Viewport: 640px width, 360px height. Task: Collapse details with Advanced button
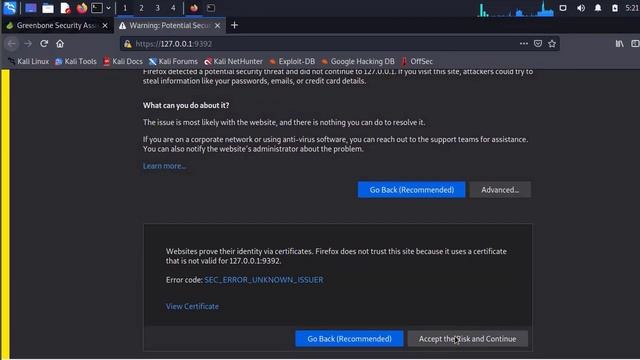tap(500, 190)
